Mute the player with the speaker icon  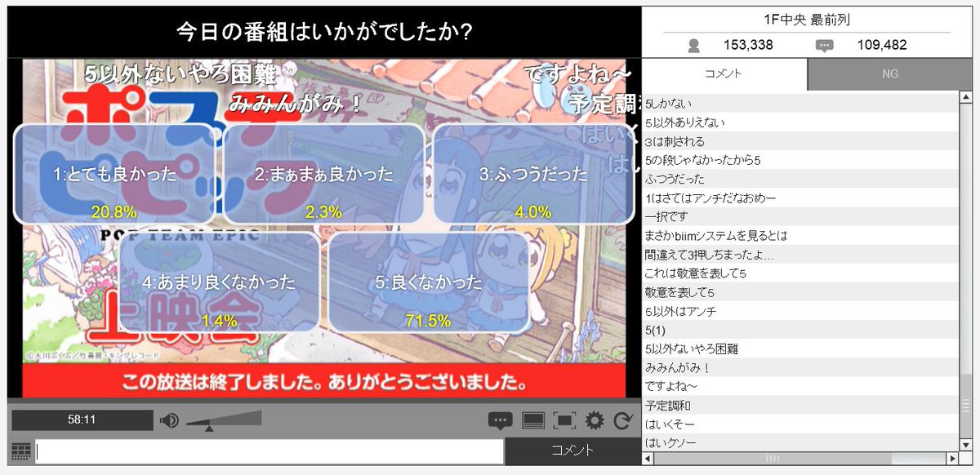[169, 420]
